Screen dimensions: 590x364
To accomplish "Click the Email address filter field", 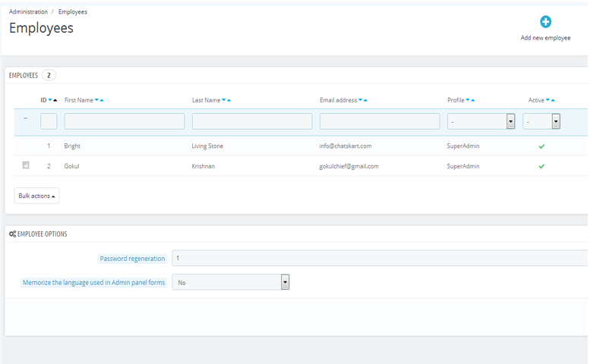I will click(380, 121).
